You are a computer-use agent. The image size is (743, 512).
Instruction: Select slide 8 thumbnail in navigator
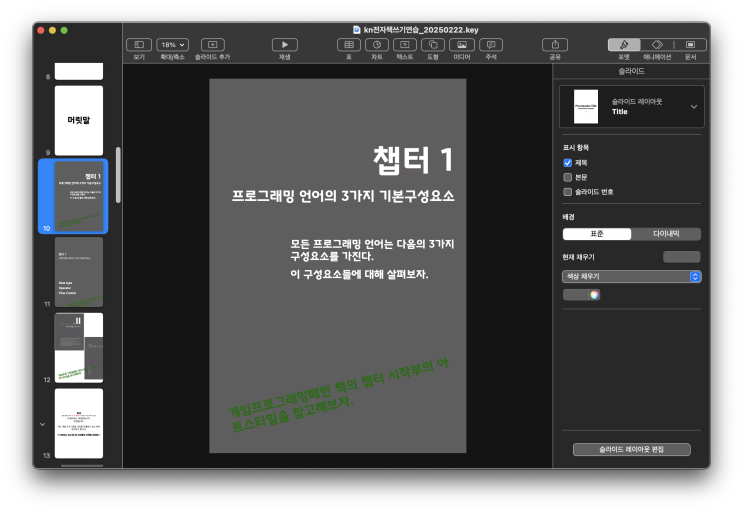tap(79, 71)
